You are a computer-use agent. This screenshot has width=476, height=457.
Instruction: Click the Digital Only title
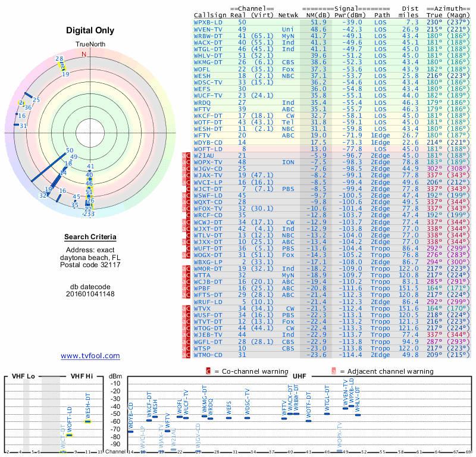click(90, 30)
